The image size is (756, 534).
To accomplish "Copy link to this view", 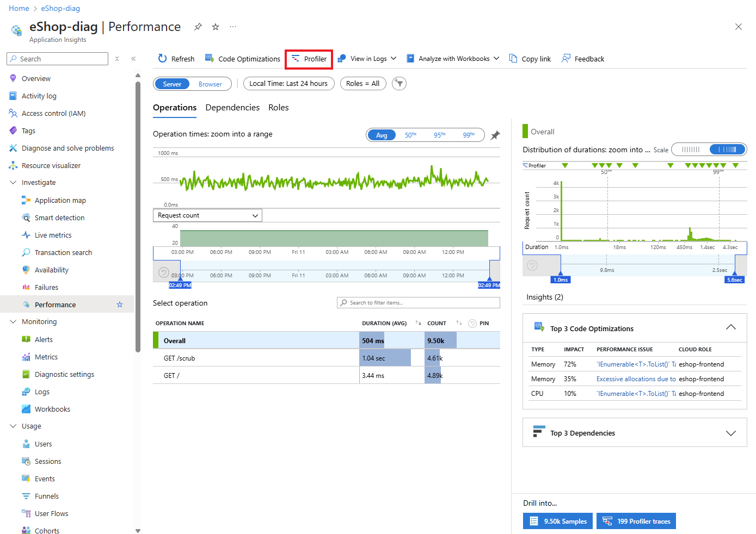I will 529,58.
